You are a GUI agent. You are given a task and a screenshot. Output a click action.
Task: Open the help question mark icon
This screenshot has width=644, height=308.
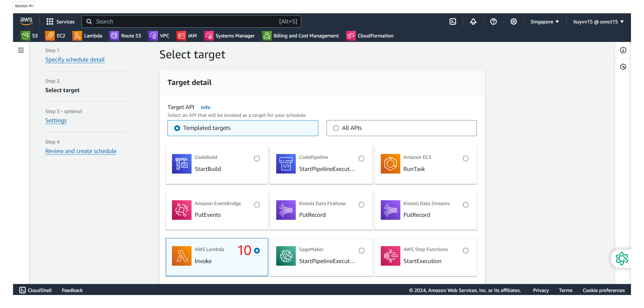[494, 21]
